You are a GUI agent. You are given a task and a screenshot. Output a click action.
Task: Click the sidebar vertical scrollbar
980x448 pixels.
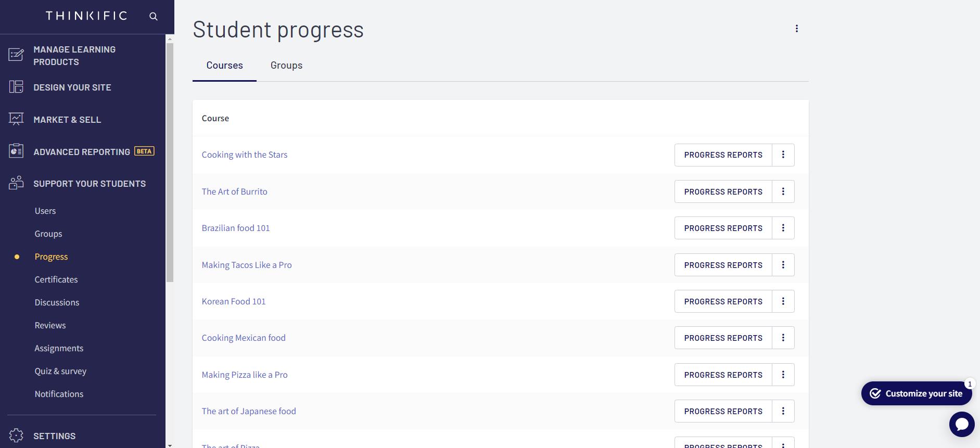click(170, 162)
